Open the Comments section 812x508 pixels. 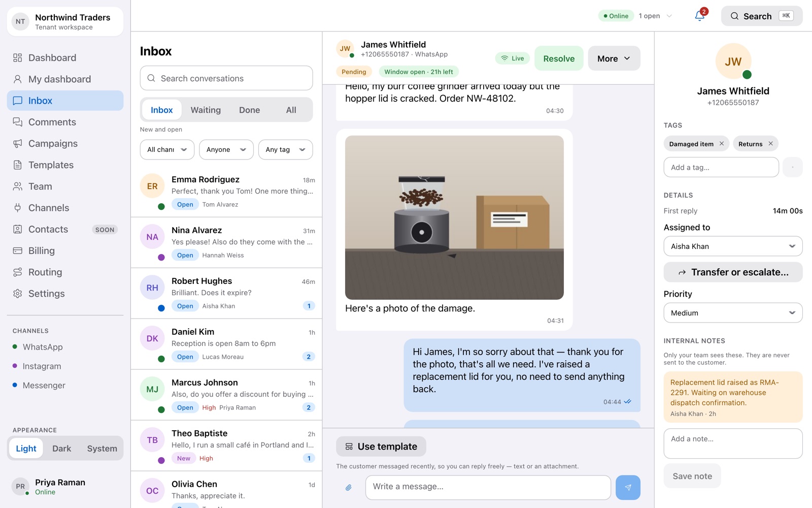pos(65,122)
